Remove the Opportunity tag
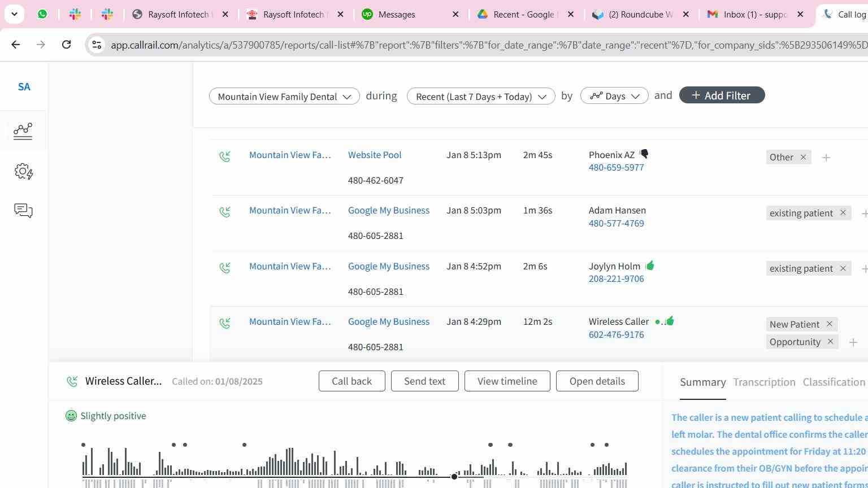Image resolution: width=868 pixels, height=488 pixels. 830,342
